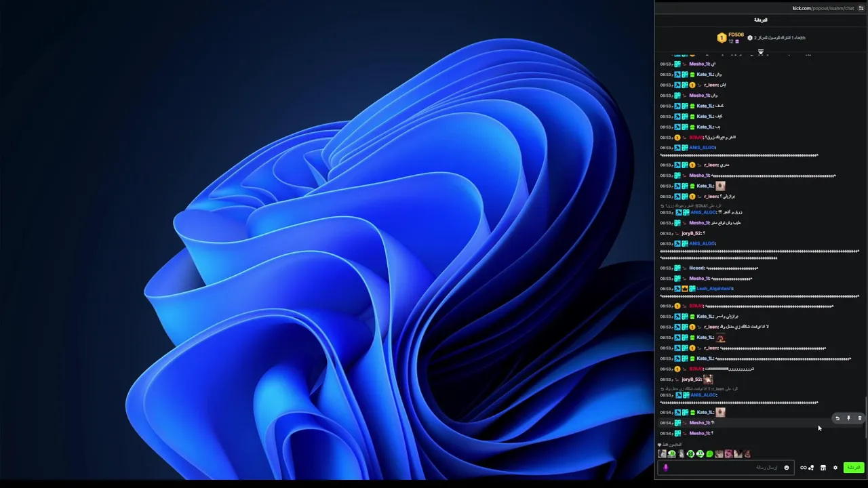The width and height of the screenshot is (868, 488).
Task: Click the subscribers-only heart label above emotes
Action: pyautogui.click(x=670, y=445)
